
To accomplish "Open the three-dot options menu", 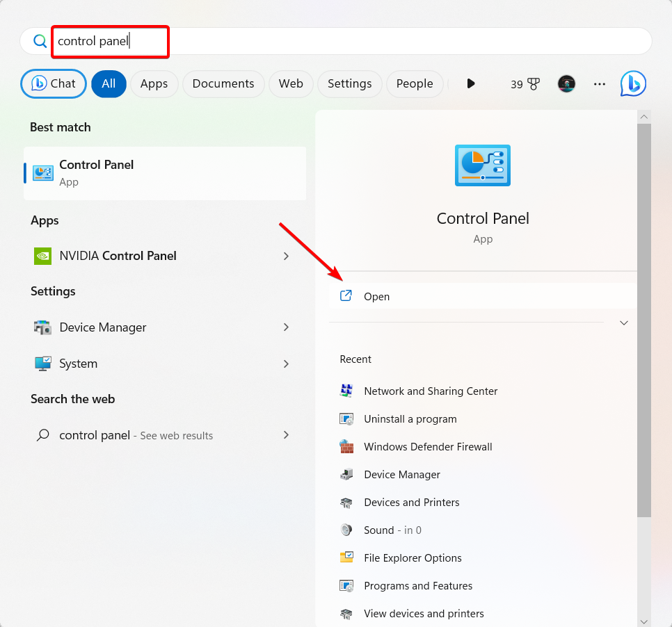I will coord(599,84).
